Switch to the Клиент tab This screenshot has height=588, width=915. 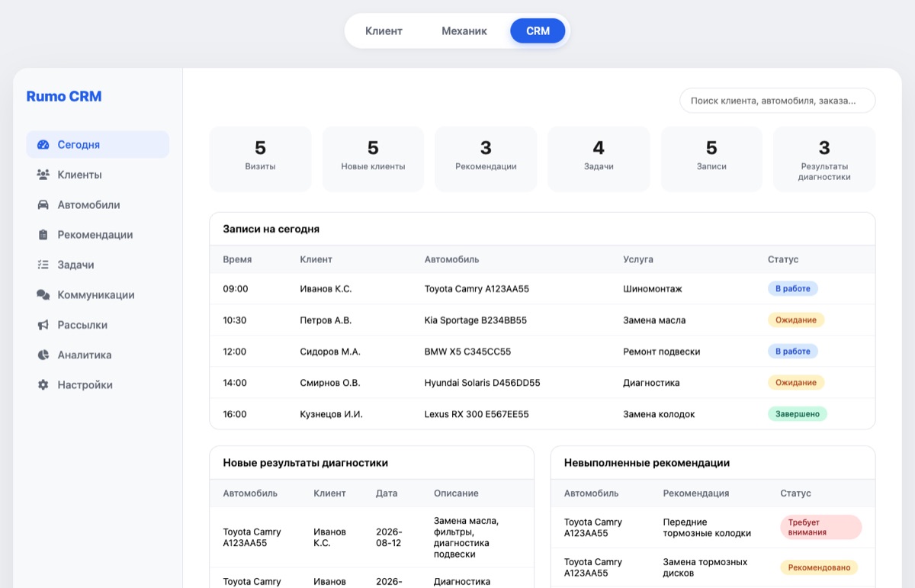click(384, 31)
